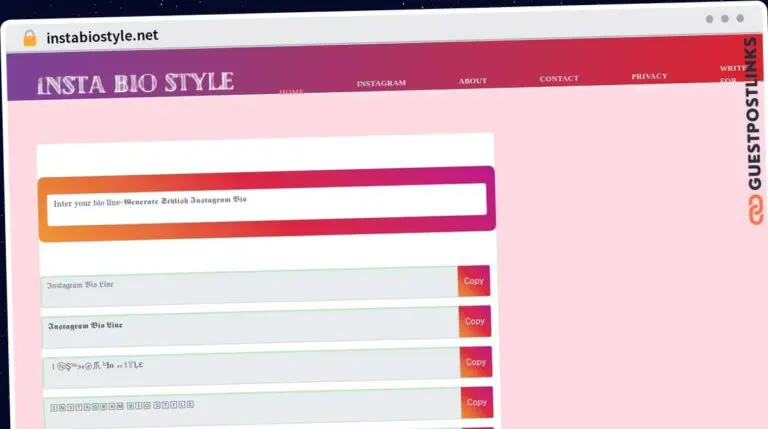Copy the first Instagram Bio Line style

[474, 281]
